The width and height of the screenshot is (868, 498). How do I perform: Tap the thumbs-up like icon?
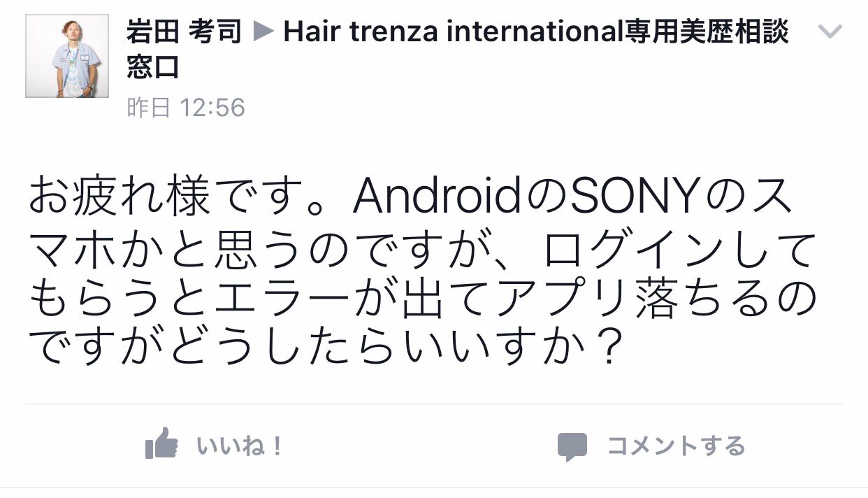(x=161, y=443)
